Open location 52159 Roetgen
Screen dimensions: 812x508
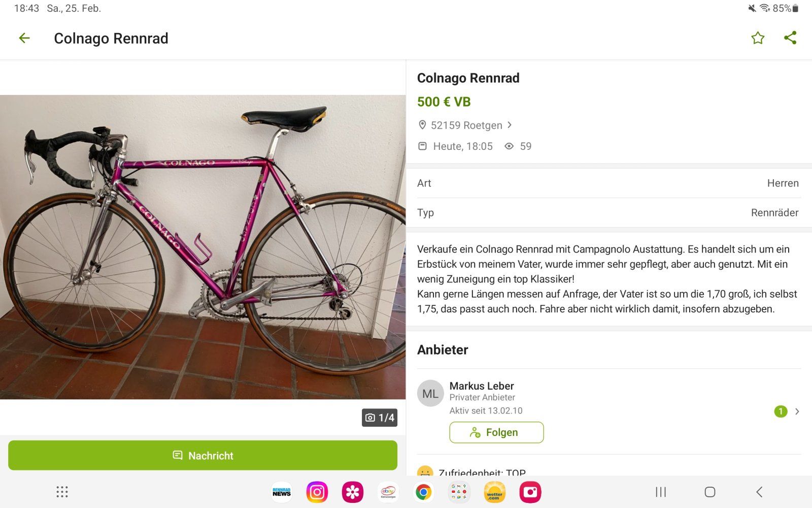pos(465,125)
